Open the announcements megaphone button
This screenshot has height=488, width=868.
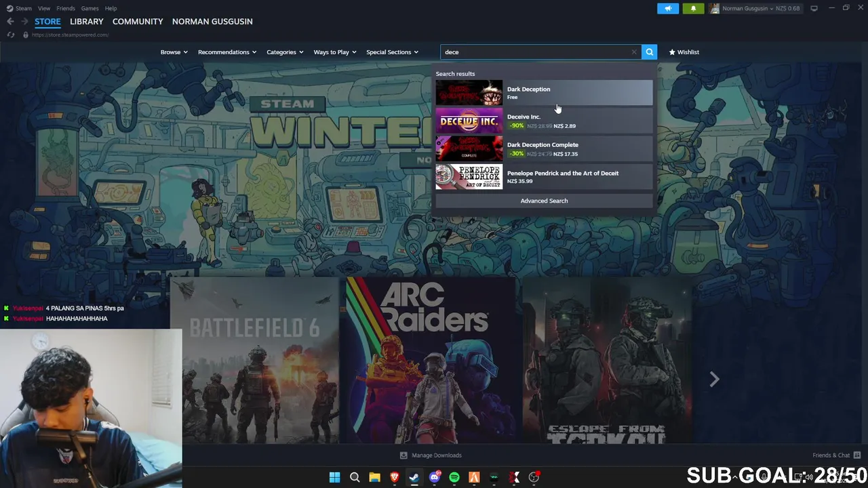(x=668, y=8)
